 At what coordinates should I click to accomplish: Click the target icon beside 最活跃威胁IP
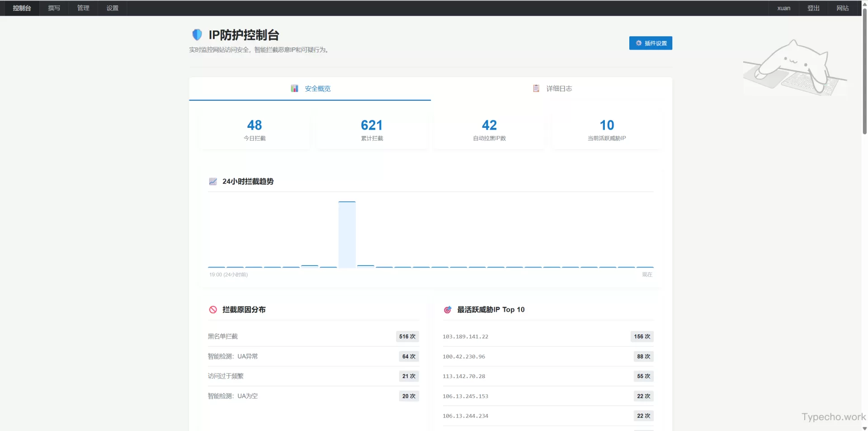(448, 310)
